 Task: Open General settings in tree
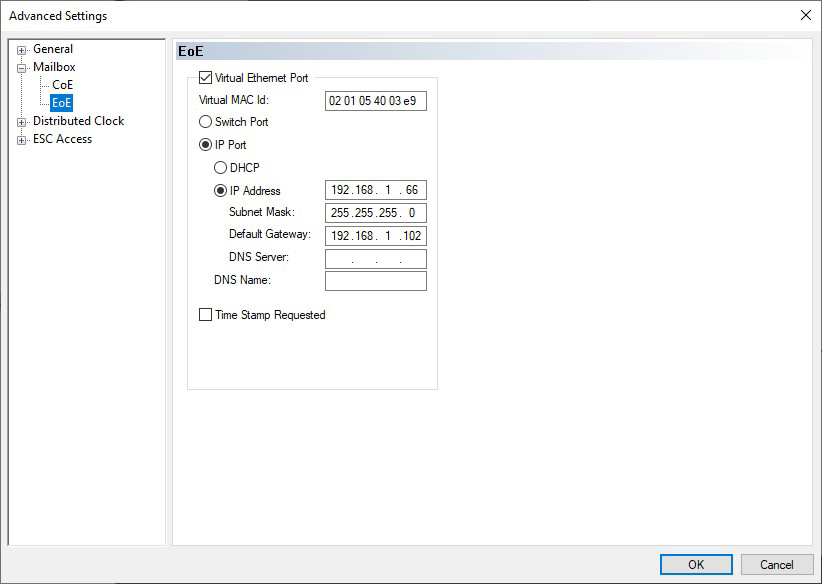click(x=53, y=49)
